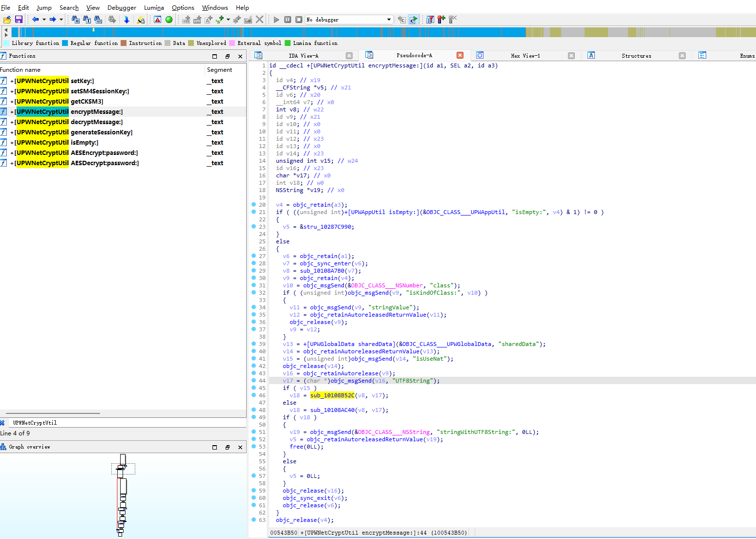This screenshot has width=756, height=539.
Task: Open the Debugger menu
Action: tap(122, 7)
